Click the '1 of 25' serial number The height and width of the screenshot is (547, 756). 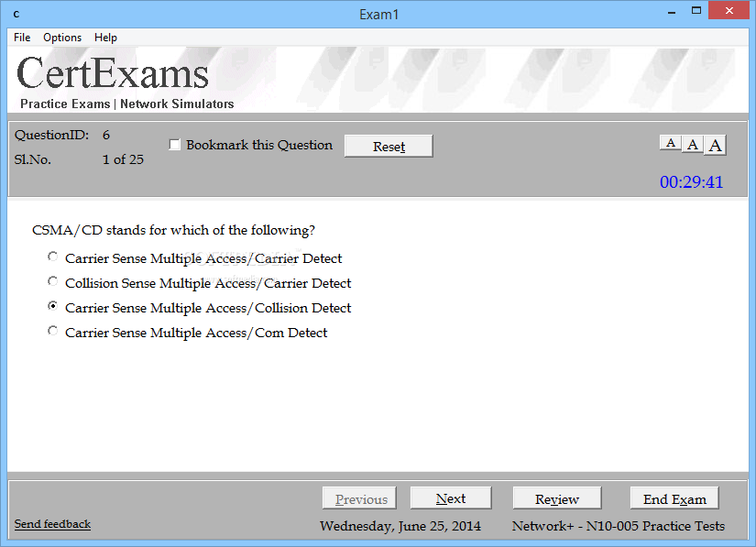point(123,159)
